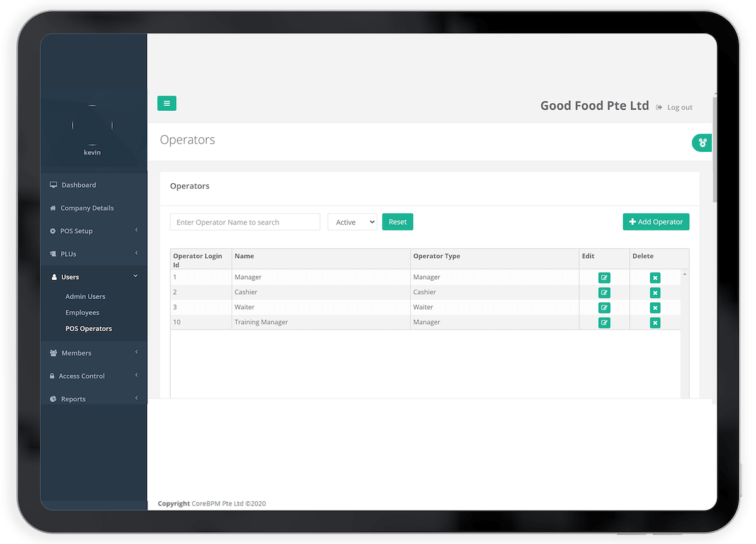
Task: Click the PLUs truck icon in sidebar
Action: coord(54,254)
